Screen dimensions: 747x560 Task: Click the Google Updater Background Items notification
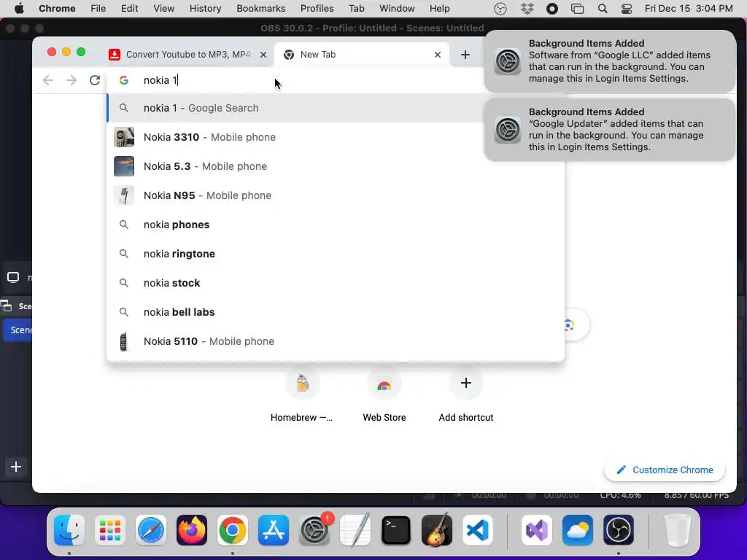tap(610, 130)
